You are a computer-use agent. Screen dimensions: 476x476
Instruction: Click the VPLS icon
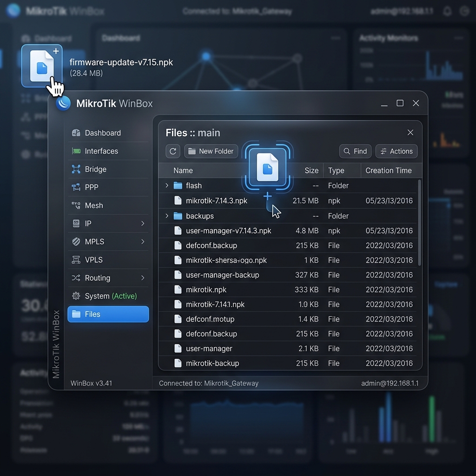(76, 260)
